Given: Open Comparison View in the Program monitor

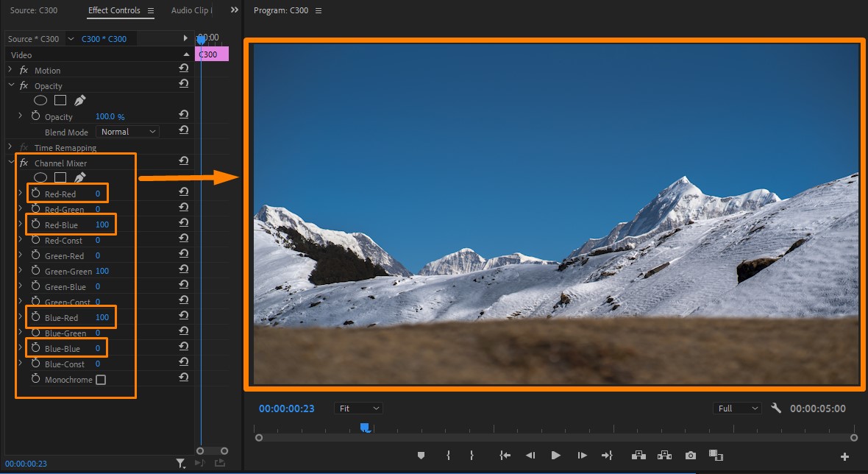Looking at the screenshot, I should (716, 455).
